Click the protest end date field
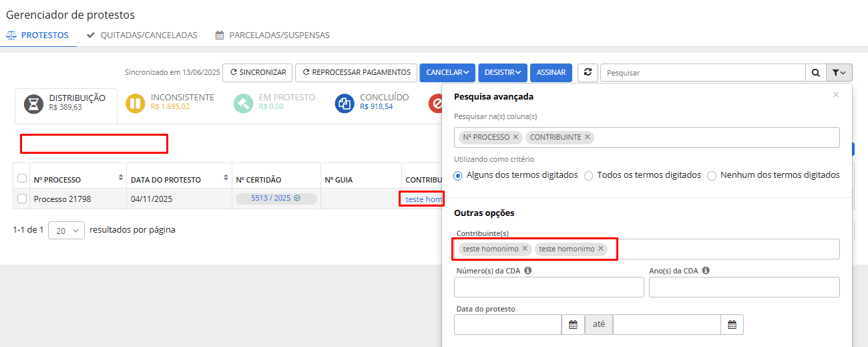868x347 pixels. click(666, 324)
